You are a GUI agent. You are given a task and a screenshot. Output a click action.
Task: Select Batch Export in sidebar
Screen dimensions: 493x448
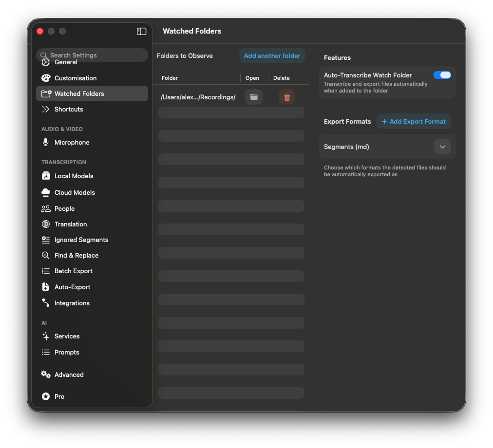tap(74, 271)
